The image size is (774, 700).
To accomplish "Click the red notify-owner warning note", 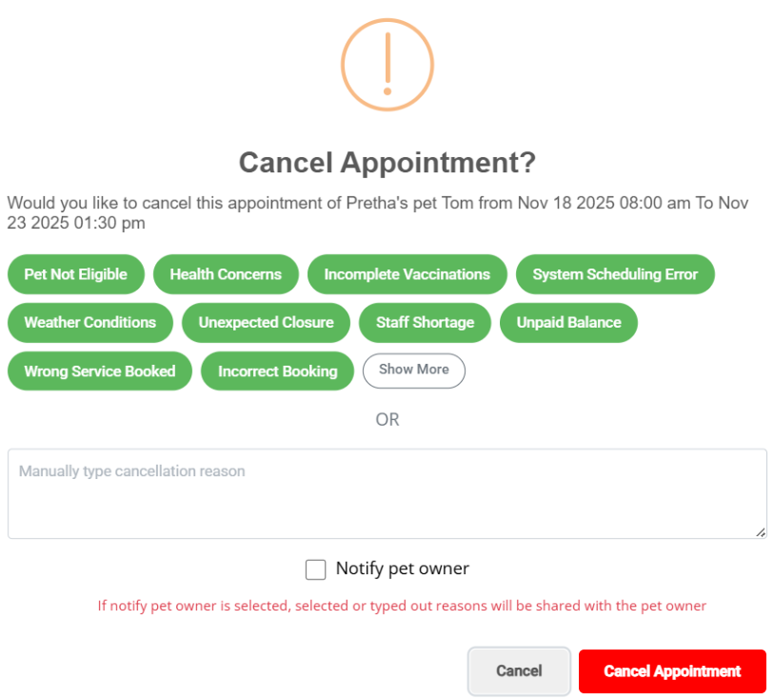I will point(402,606).
